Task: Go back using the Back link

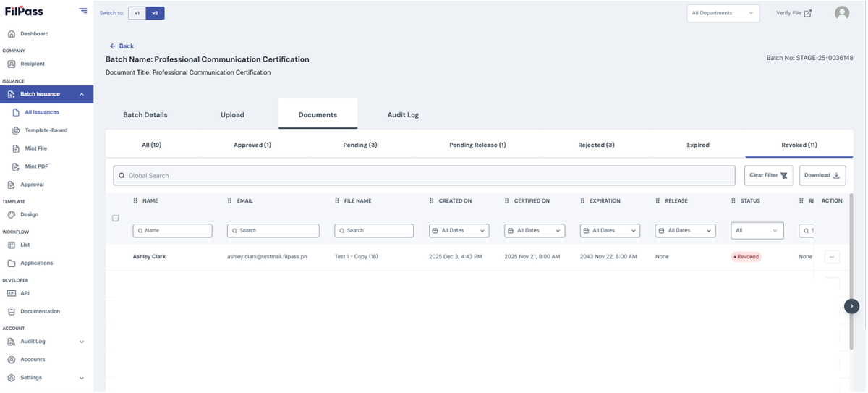Action: tap(122, 46)
